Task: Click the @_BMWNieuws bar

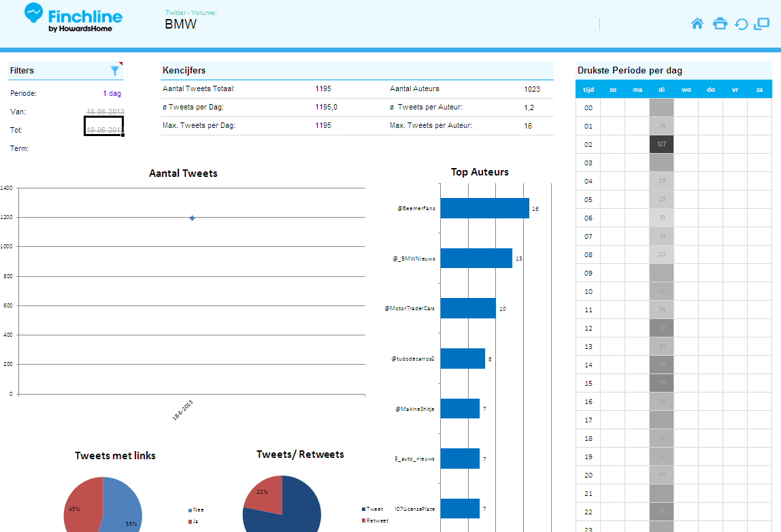Action: [x=476, y=258]
